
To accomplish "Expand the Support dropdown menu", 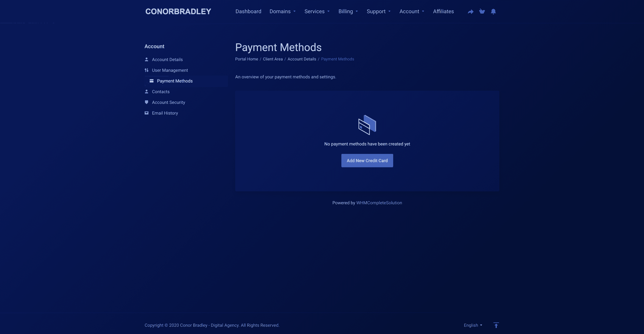I will (379, 12).
